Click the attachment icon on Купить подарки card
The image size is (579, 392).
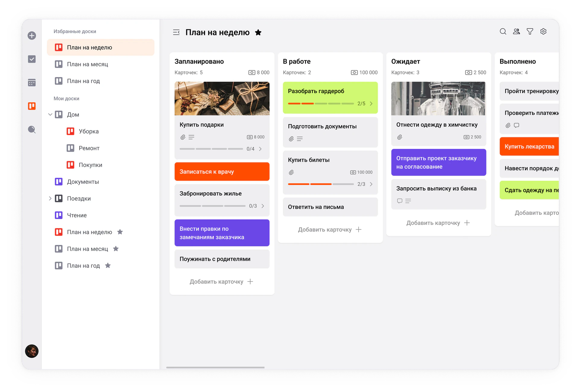[x=183, y=137]
